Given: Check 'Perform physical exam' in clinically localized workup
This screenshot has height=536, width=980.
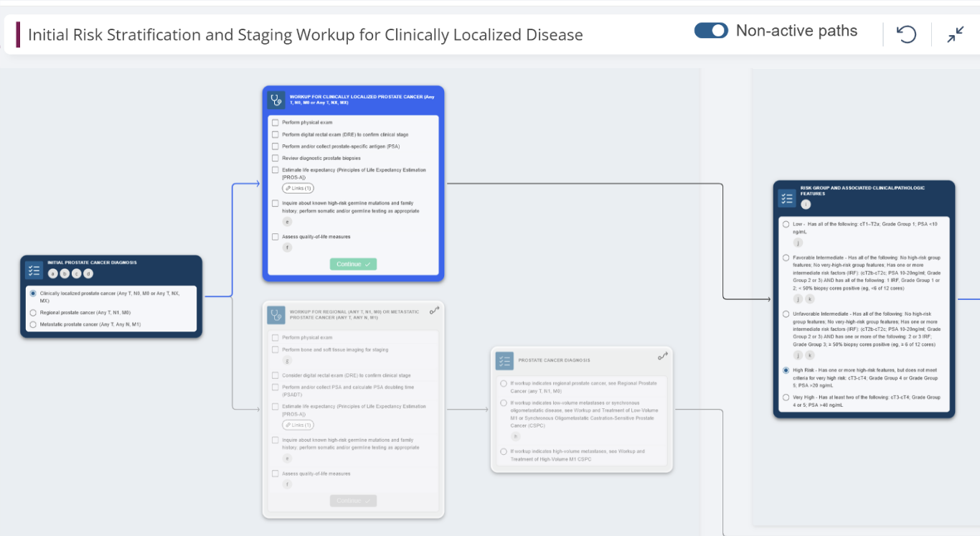Looking at the screenshot, I should [275, 123].
